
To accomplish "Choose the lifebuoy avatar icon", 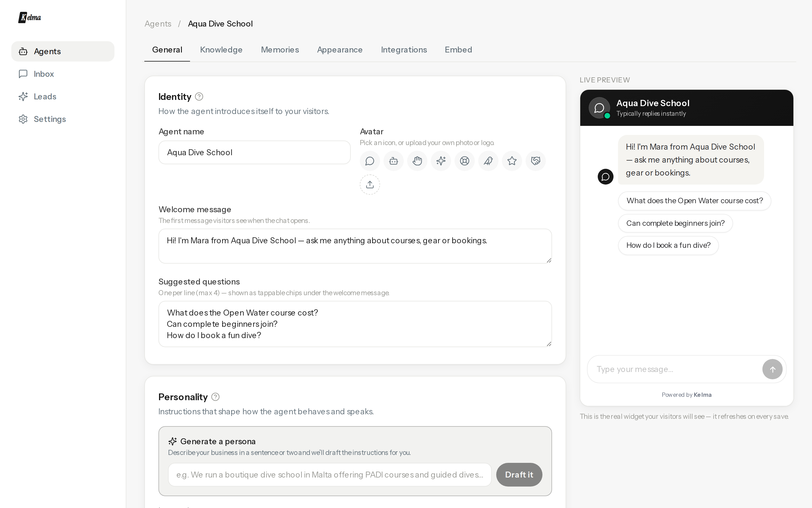I will click(465, 161).
